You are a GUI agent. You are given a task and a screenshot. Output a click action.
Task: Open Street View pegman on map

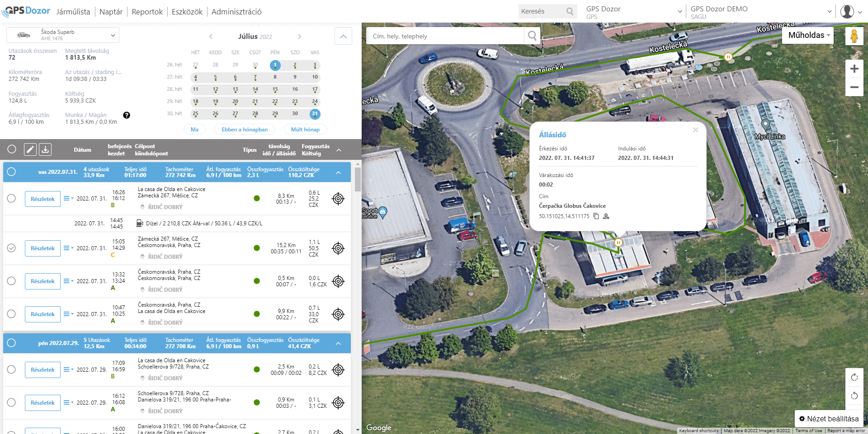pyautogui.click(x=854, y=36)
